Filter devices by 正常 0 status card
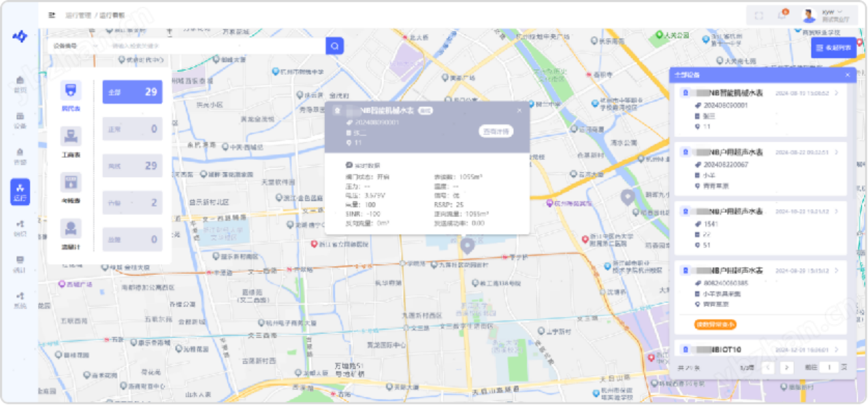This screenshot has height=405, width=868. 132,129
